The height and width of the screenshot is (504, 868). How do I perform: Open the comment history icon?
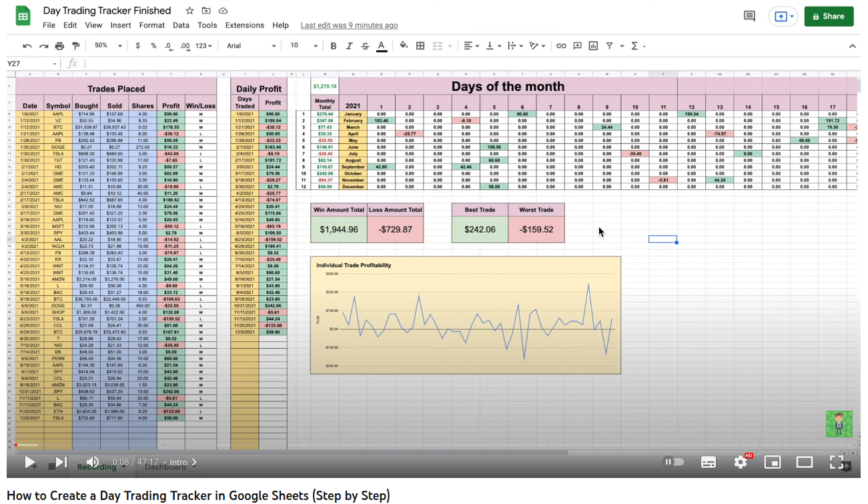pyautogui.click(x=749, y=17)
